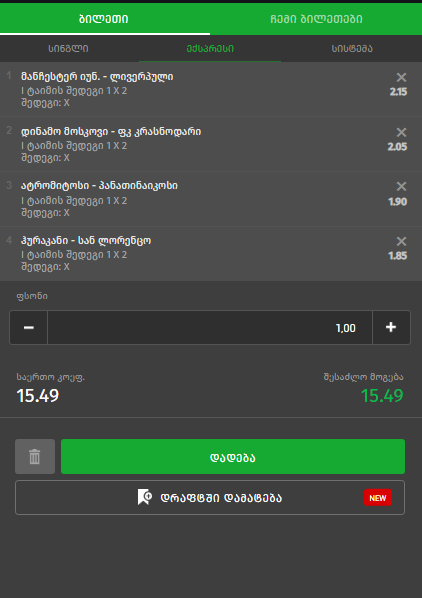Remove the ატრომიტოსი - პანათინაიკოსი selection
Screen dimensions: 422x598
point(401,186)
